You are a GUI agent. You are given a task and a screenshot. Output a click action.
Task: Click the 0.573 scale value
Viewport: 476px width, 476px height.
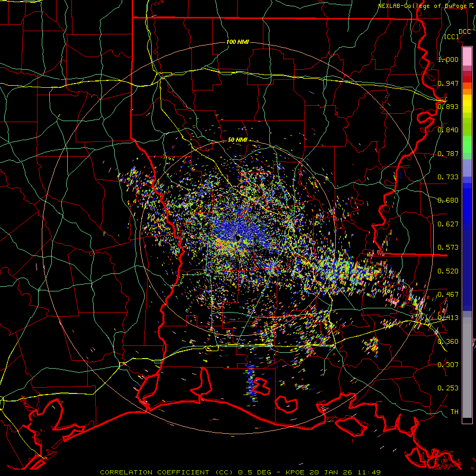point(448,248)
